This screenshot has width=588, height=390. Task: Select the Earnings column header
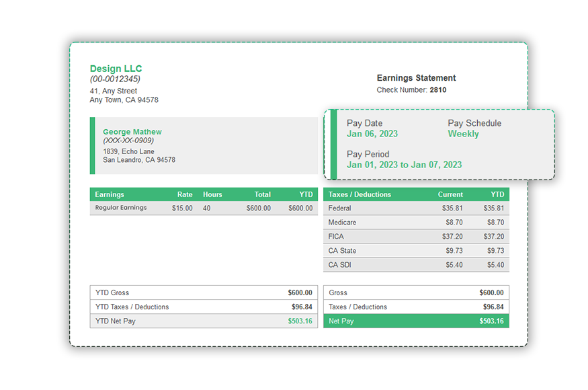pyautogui.click(x=110, y=194)
